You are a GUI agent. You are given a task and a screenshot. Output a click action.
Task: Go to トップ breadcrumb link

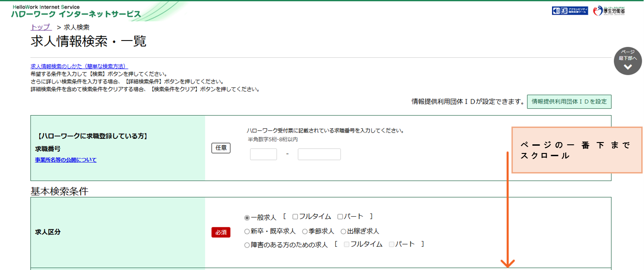pos(41,27)
